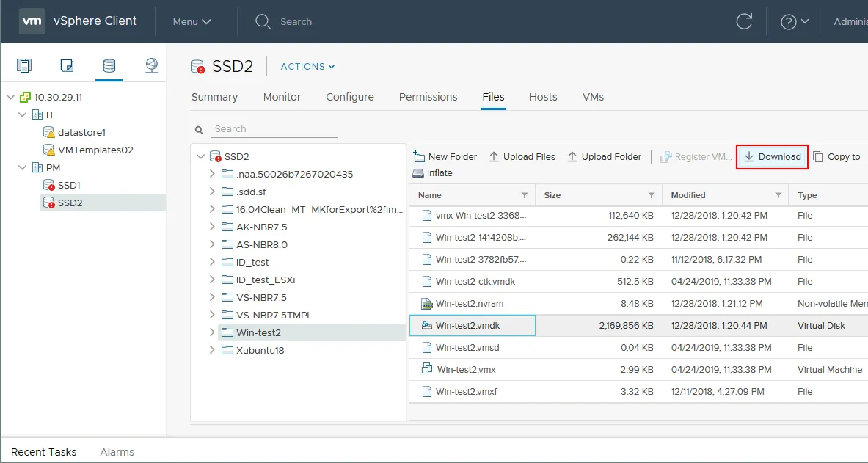Open the ACTIONS dropdown for SSD2
This screenshot has width=868, height=463.
(307, 67)
